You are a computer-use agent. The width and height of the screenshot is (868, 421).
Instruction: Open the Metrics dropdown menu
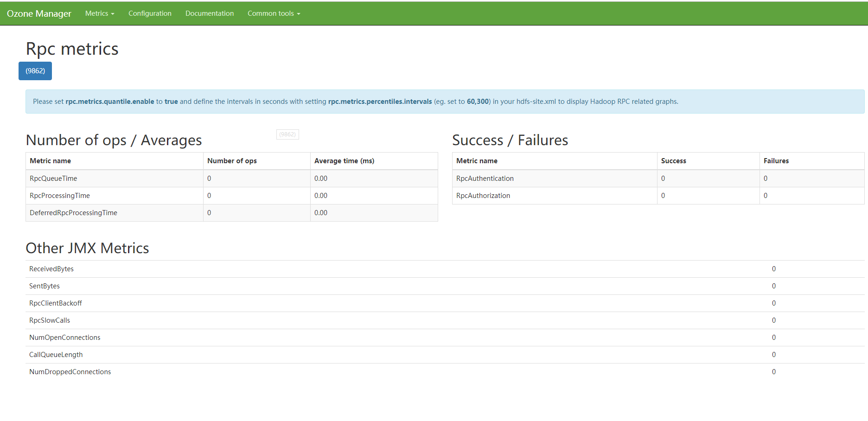(99, 13)
